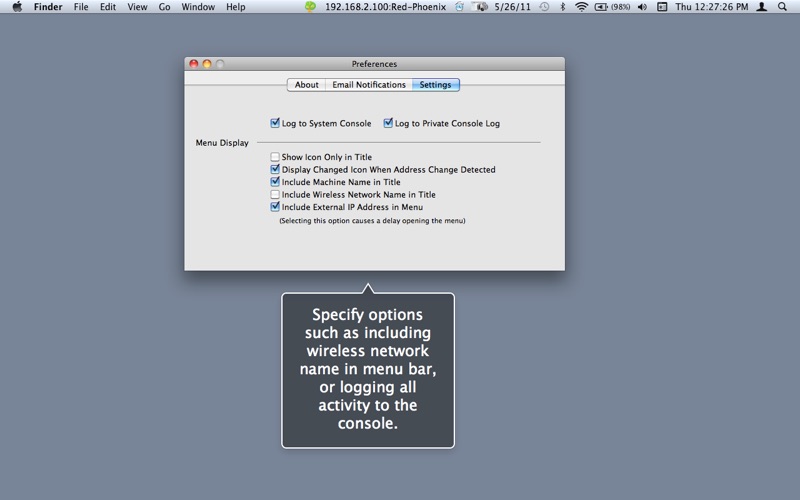Click the delay note text under External IP
This screenshot has width=800, height=500.
[372, 221]
